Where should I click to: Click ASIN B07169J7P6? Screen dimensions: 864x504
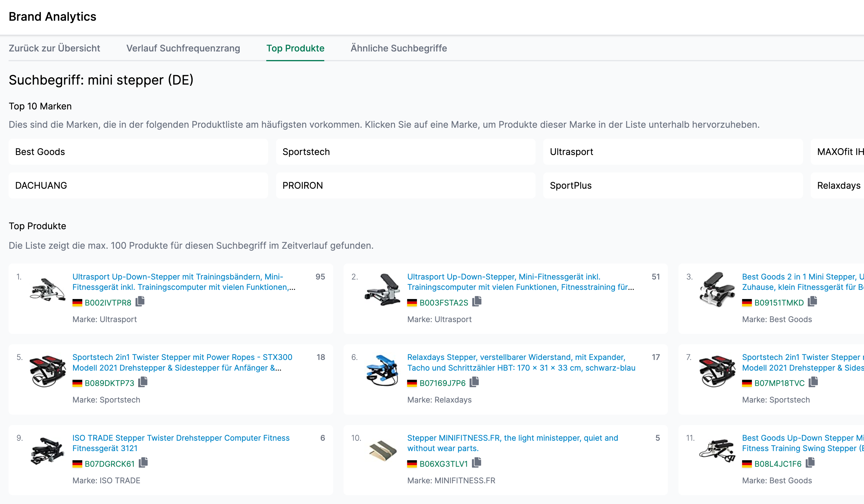point(443,383)
